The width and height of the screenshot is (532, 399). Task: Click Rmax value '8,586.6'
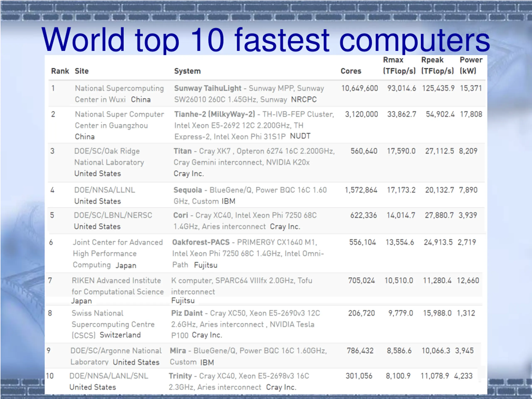399,351
